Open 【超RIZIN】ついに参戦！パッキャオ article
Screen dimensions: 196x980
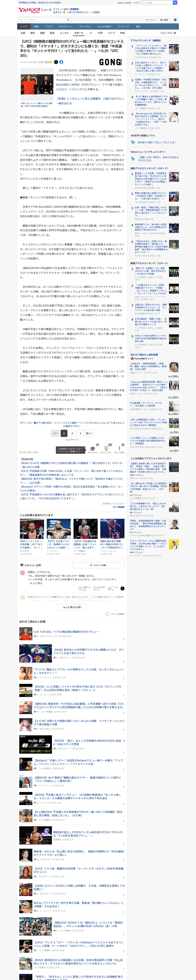(x=78, y=688)
